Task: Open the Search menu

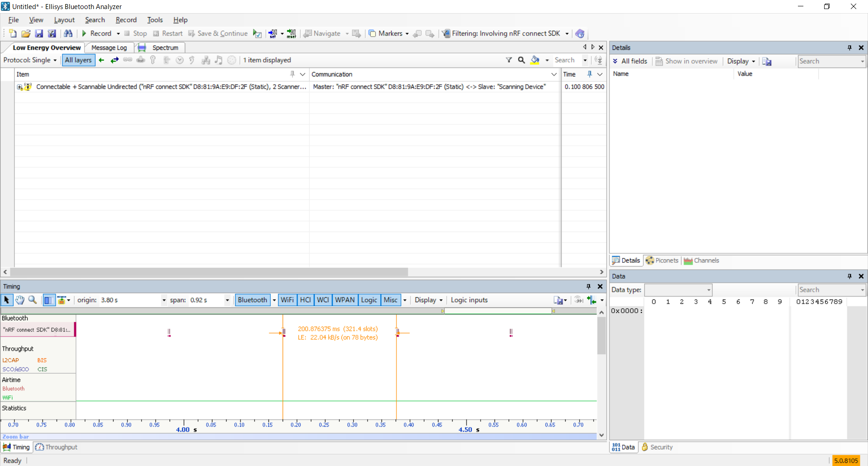Action: pos(95,20)
